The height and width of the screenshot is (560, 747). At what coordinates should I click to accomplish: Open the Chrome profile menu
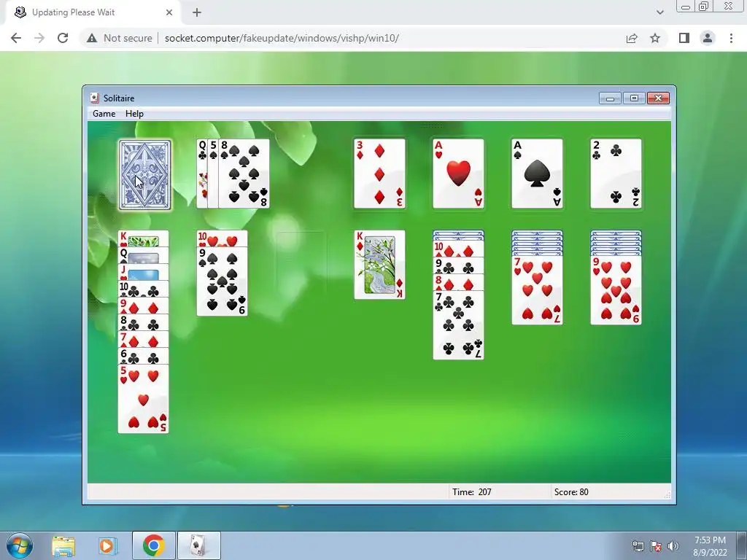[x=708, y=38]
